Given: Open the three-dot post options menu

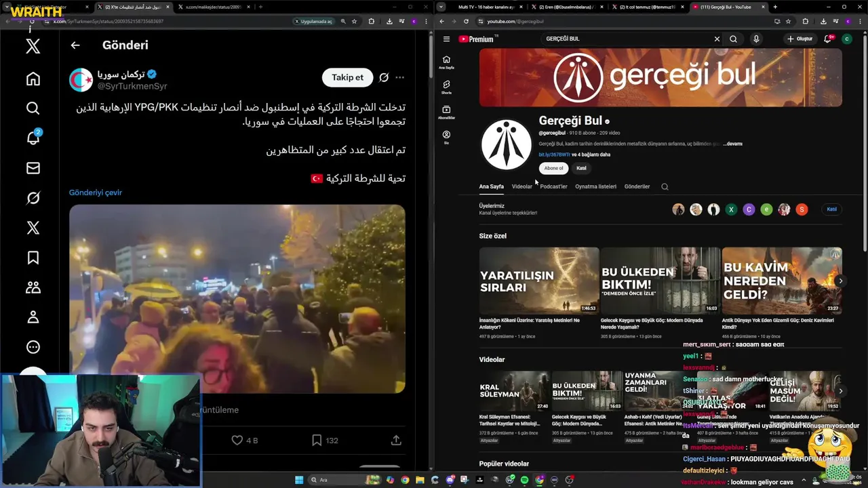Looking at the screenshot, I should click(x=400, y=77).
